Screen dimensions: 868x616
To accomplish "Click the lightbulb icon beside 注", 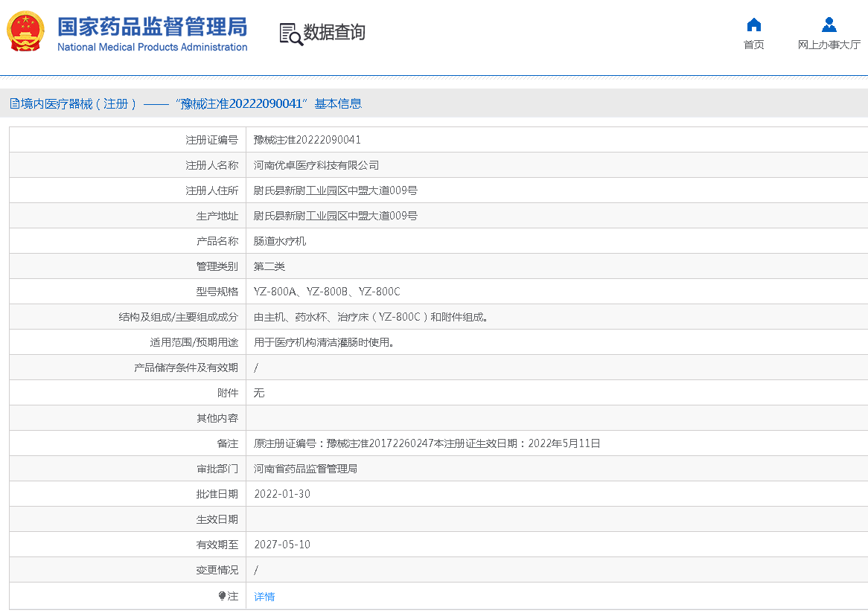I will [222, 596].
